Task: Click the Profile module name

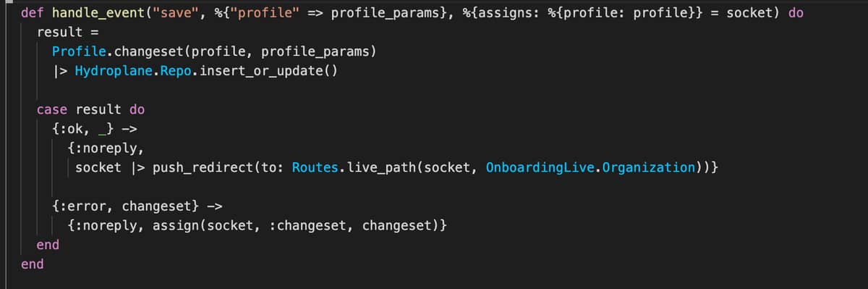Action: [x=79, y=52]
